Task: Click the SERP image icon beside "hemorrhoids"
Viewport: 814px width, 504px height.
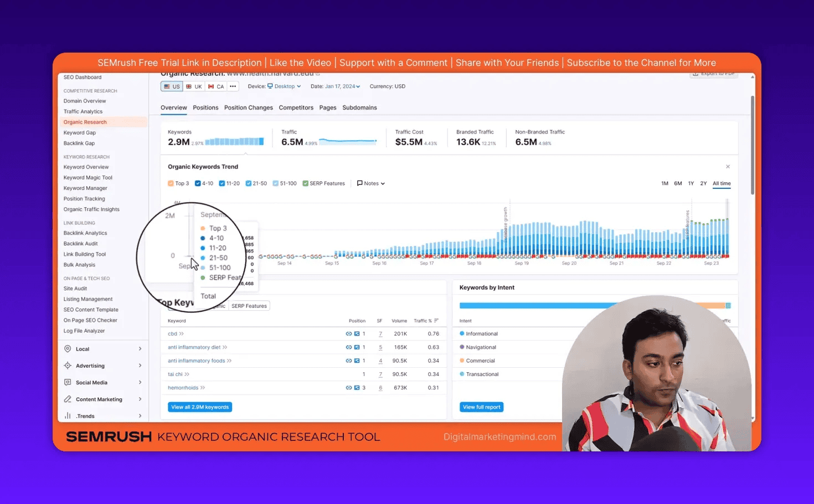Action: (357, 388)
